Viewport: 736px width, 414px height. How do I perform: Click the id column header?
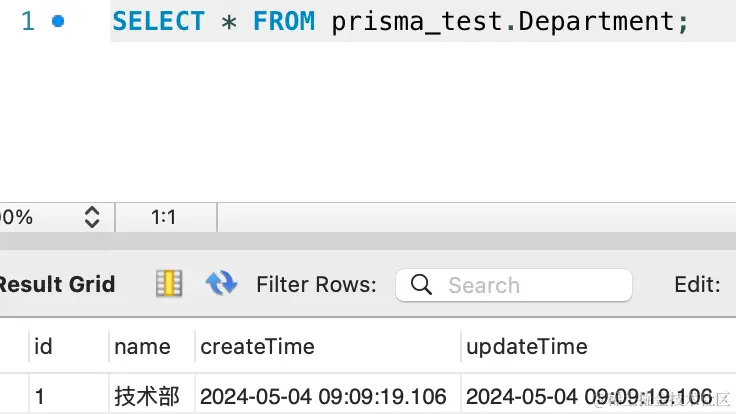43,347
